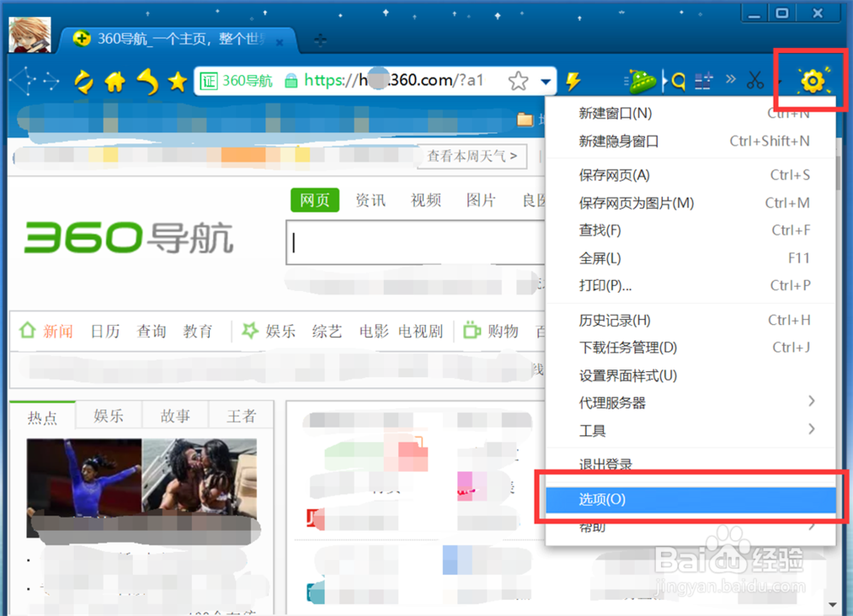Select 设置界面样式(U) menu item
The image size is (853, 616).
point(690,375)
